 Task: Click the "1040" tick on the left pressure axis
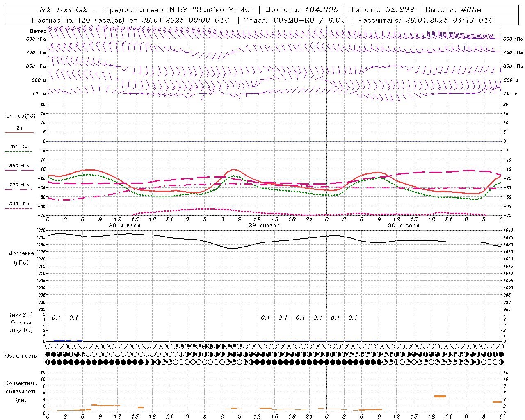tap(41, 231)
